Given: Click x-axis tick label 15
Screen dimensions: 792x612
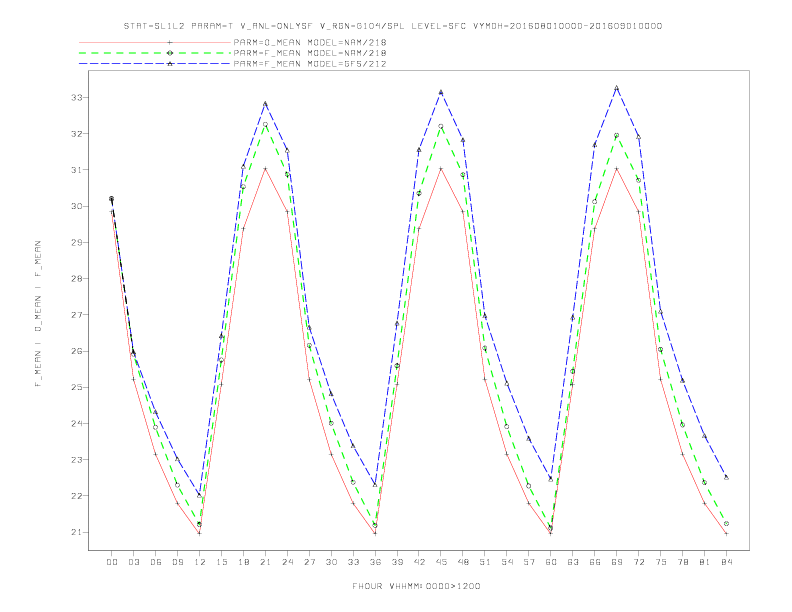Looking at the screenshot, I should (221, 562).
